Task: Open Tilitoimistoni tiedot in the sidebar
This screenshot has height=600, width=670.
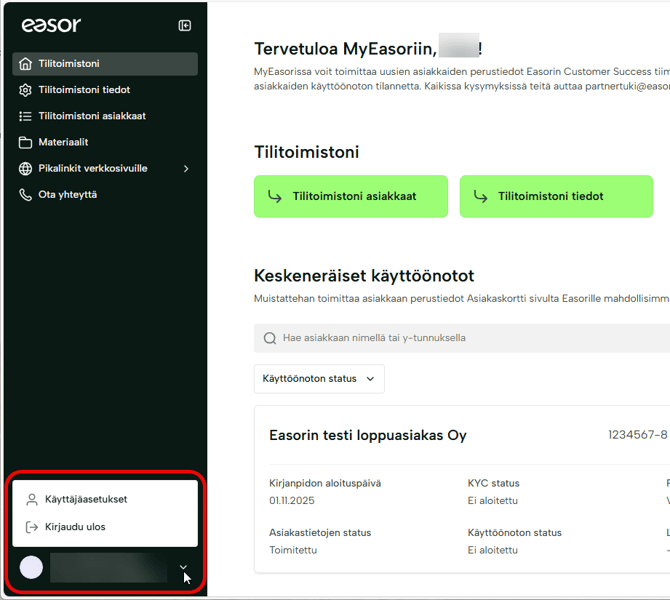Action: (x=105, y=90)
